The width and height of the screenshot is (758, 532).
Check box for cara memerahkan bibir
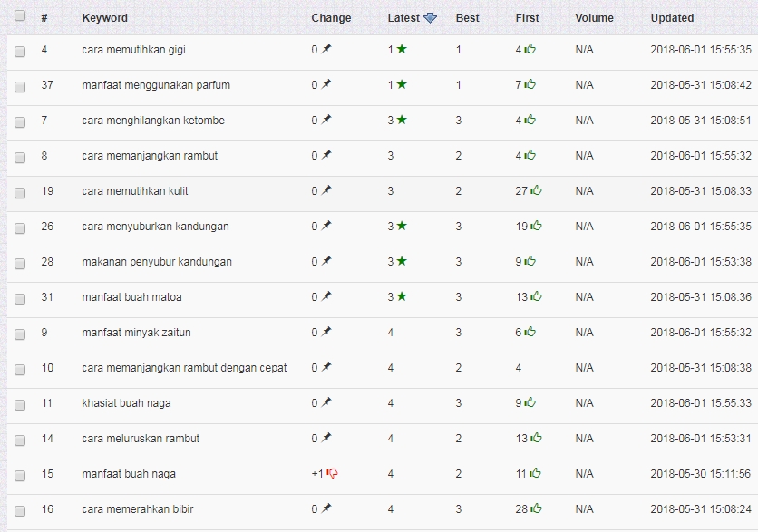pos(20,511)
